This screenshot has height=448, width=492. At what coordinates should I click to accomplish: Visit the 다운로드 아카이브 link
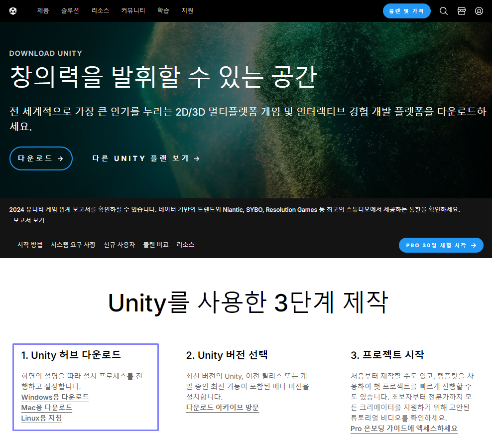(222, 407)
